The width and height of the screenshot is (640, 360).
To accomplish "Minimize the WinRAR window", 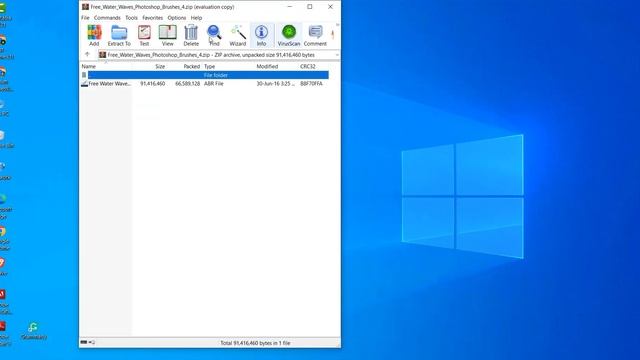I will [x=290, y=7].
